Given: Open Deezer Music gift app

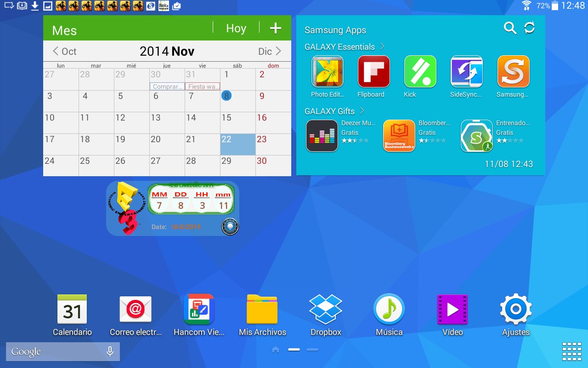Looking at the screenshot, I should coord(322,136).
